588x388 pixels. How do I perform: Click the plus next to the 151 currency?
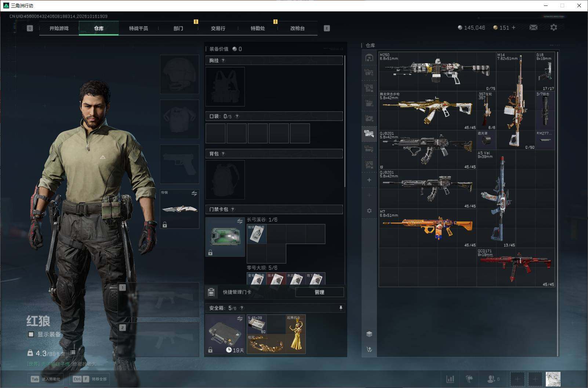click(x=513, y=28)
